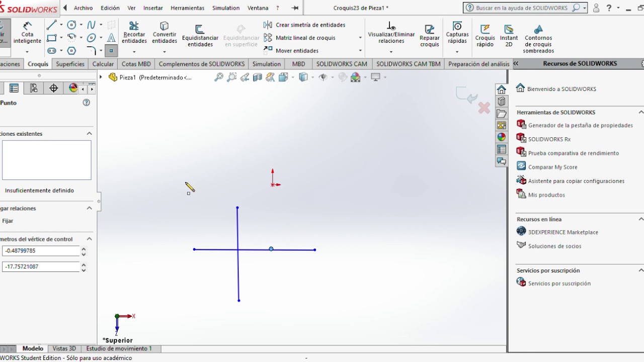644x362 pixels.
Task: Switch to the Superficies tab
Action: (x=70, y=64)
